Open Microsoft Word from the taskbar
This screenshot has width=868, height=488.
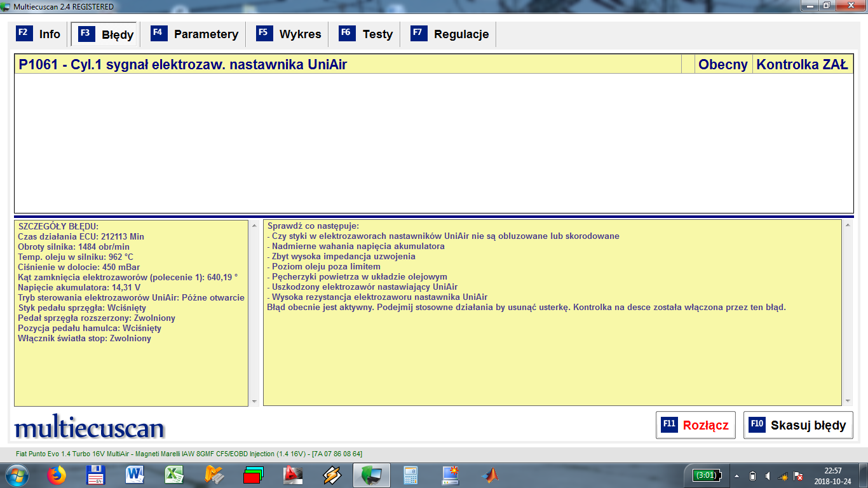tap(135, 475)
